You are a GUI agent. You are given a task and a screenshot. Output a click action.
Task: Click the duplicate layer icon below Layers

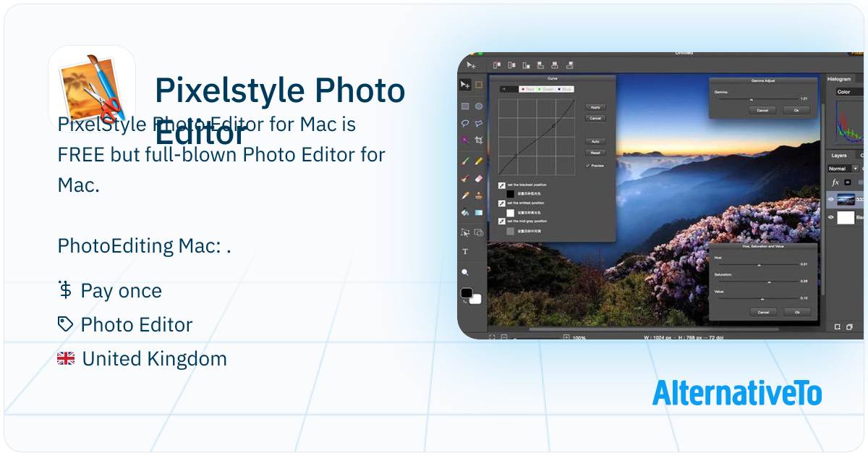849,326
